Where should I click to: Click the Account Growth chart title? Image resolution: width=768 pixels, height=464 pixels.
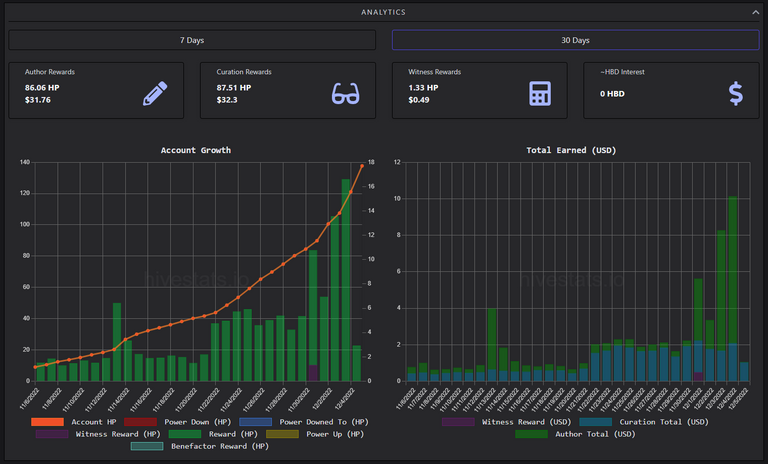point(196,150)
